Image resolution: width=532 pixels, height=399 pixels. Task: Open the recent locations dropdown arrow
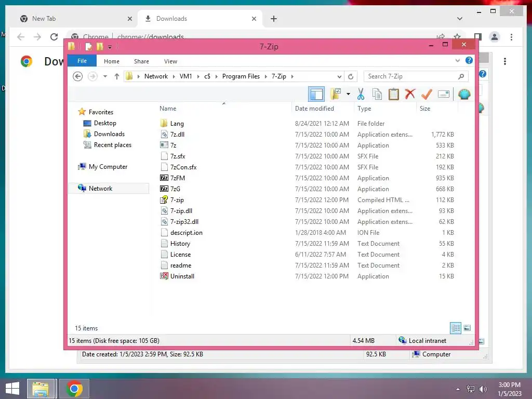105,76
